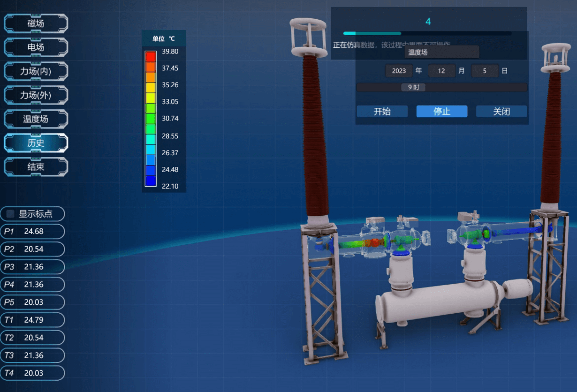Screen dimensions: 577x392
Task: Select the P3 reading 21.36
Action: (32, 267)
